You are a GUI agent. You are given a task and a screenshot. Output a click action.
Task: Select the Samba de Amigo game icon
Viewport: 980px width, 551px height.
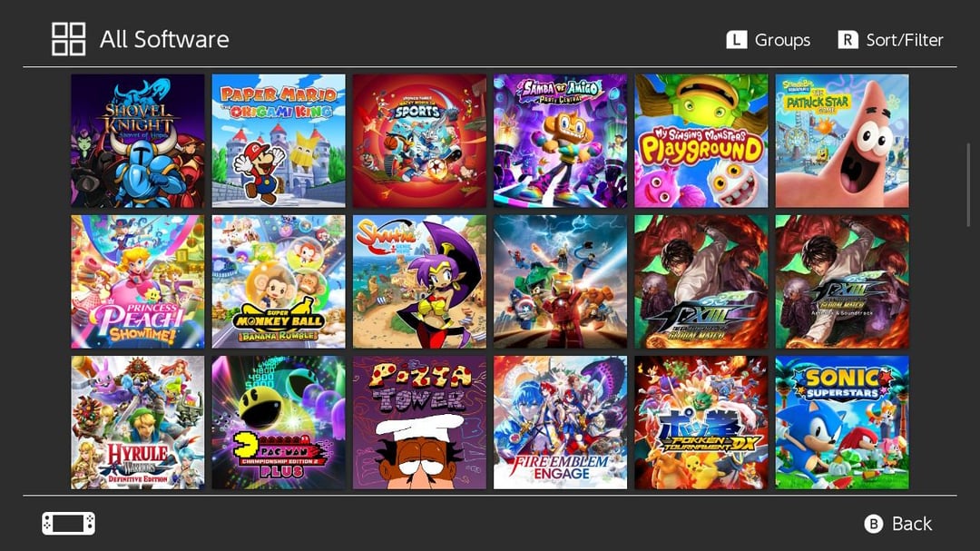pyautogui.click(x=561, y=141)
